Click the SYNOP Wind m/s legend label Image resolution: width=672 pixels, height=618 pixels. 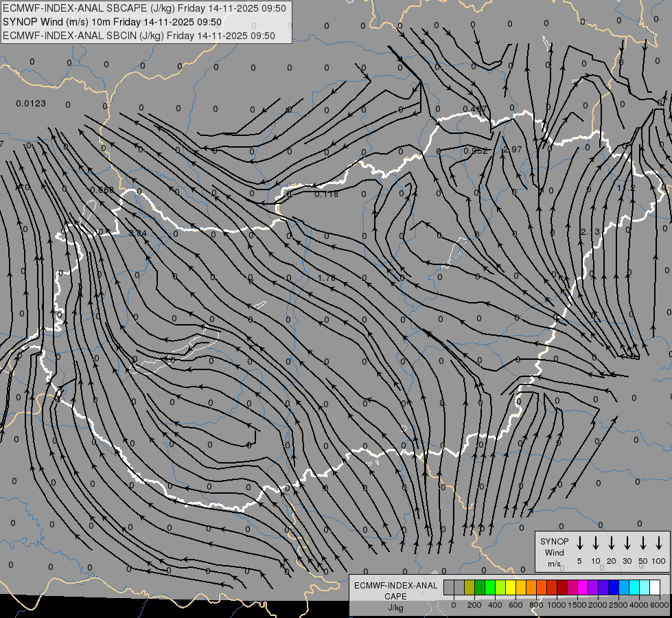point(554,552)
